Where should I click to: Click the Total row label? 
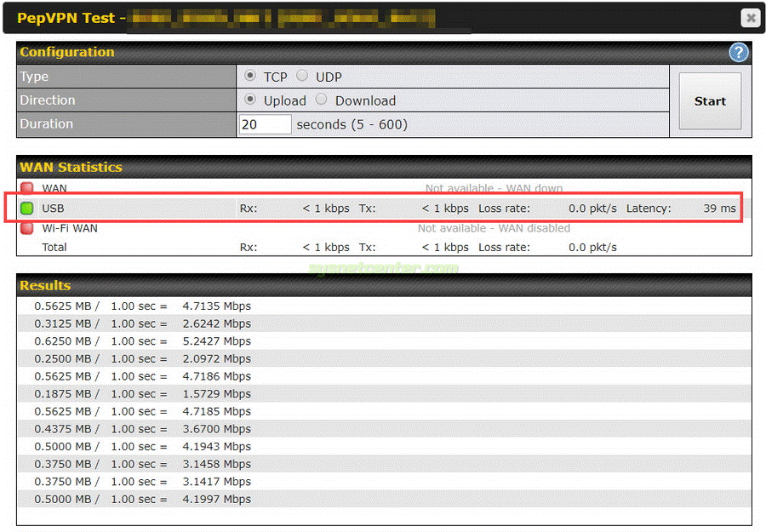pos(54,247)
